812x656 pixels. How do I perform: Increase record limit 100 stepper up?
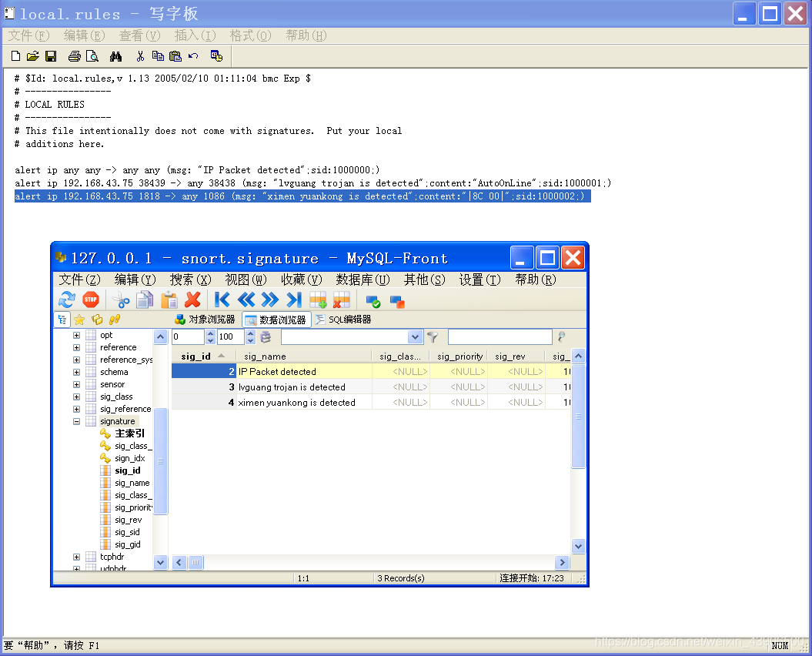coord(251,333)
